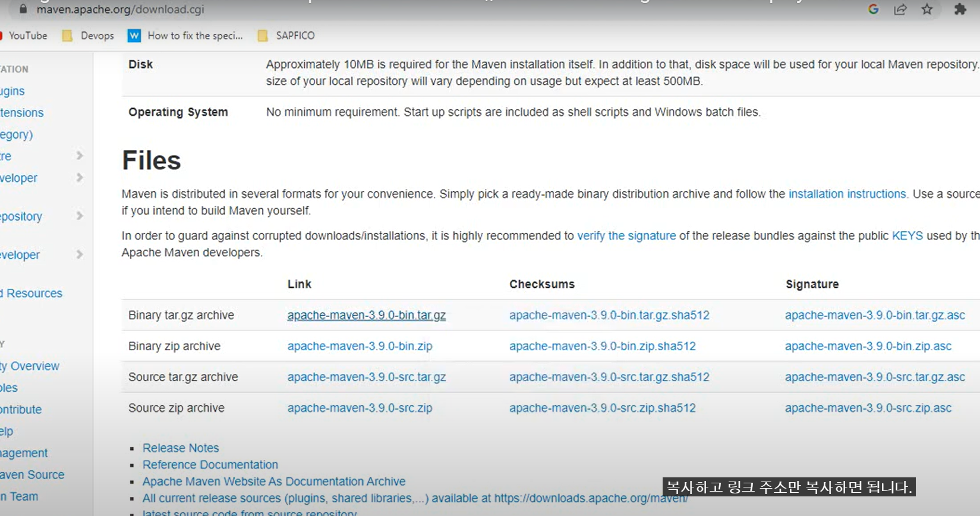Open the SAPFICO bookmarks folder
The image size is (980, 516).
point(286,36)
